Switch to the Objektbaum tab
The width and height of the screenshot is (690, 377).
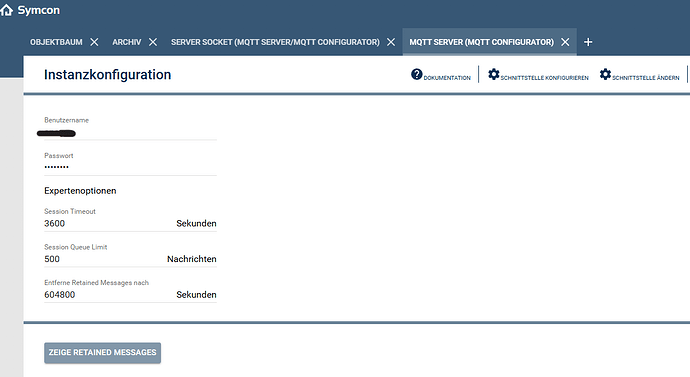(56, 42)
